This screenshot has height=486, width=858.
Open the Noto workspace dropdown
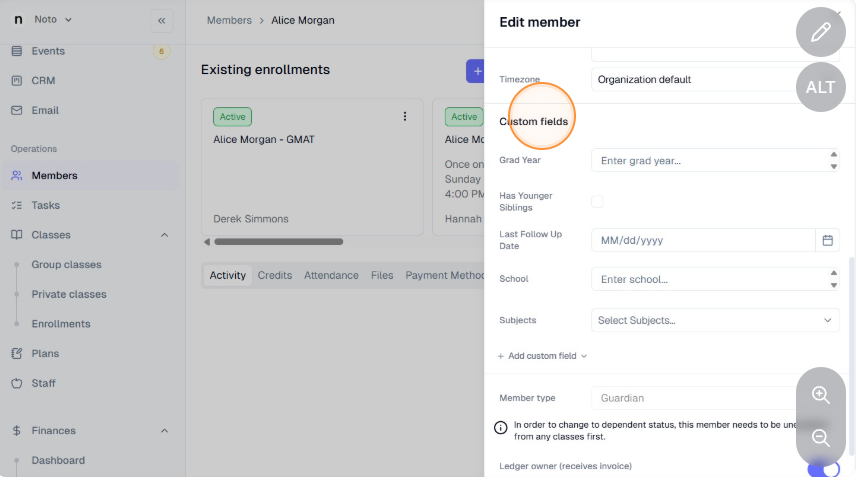[53, 19]
